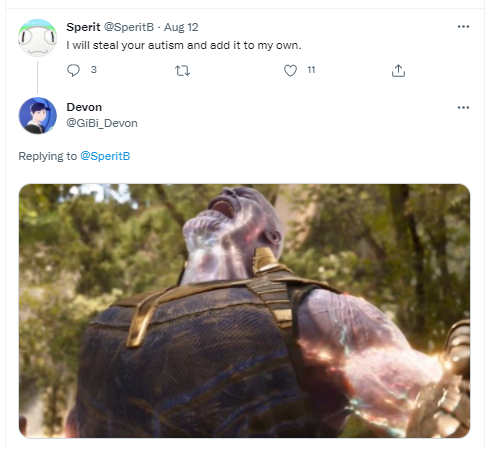Like Sperit's tweet with heart icon
This screenshot has width=487, height=449.
tap(290, 70)
